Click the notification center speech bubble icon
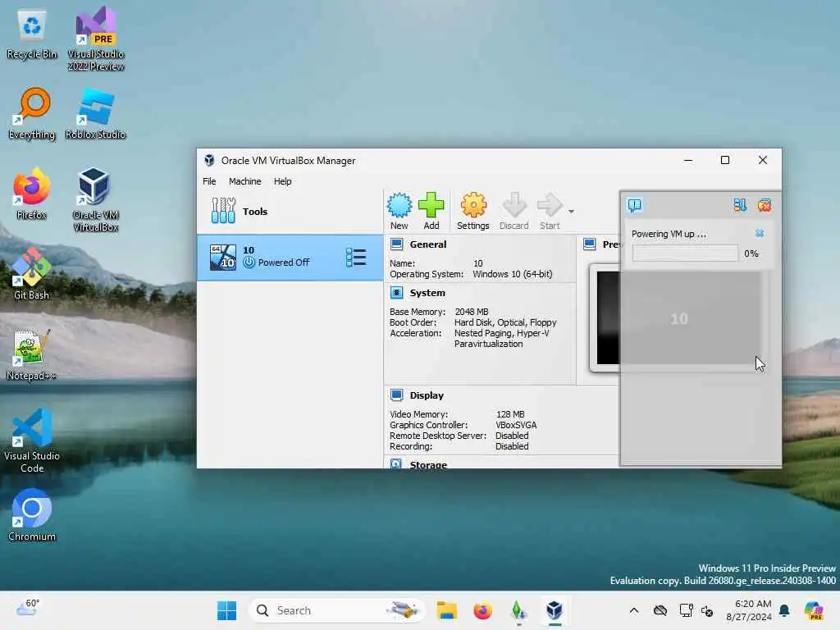840x630 pixels. pyautogui.click(x=635, y=205)
